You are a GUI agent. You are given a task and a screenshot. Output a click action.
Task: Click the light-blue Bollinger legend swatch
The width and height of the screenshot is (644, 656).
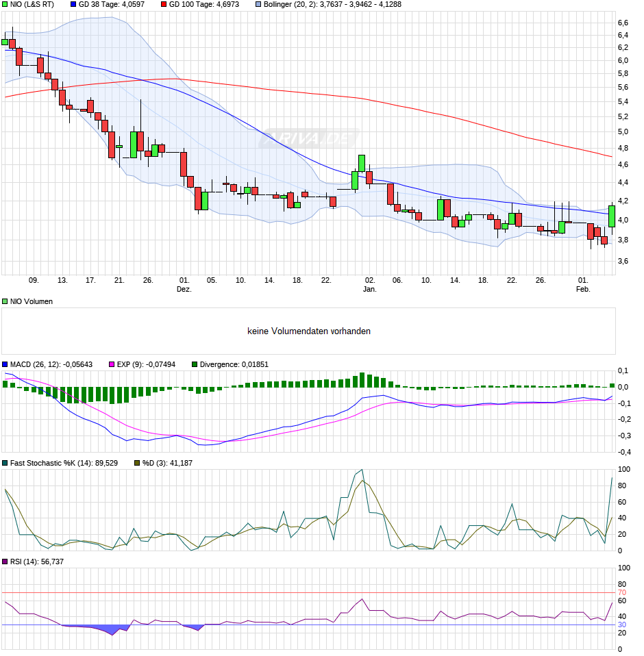[258, 5]
